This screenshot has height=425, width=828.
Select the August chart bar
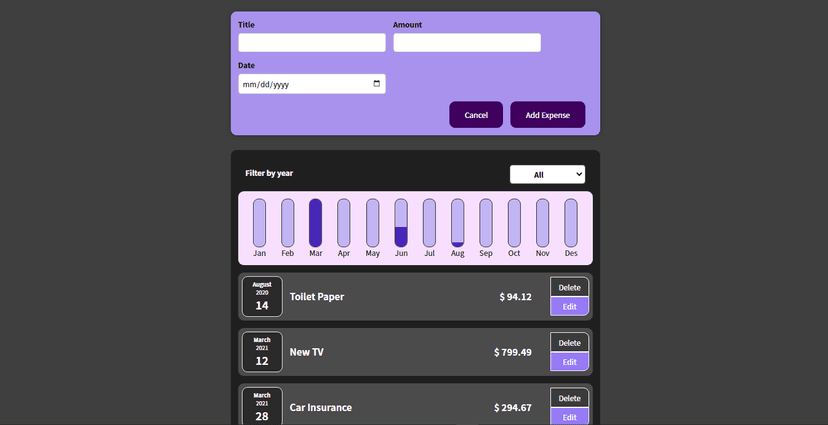(457, 223)
